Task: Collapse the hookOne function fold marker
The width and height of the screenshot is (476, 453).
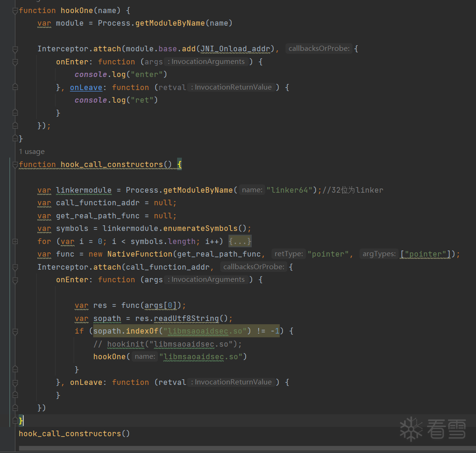Action: tap(15, 11)
